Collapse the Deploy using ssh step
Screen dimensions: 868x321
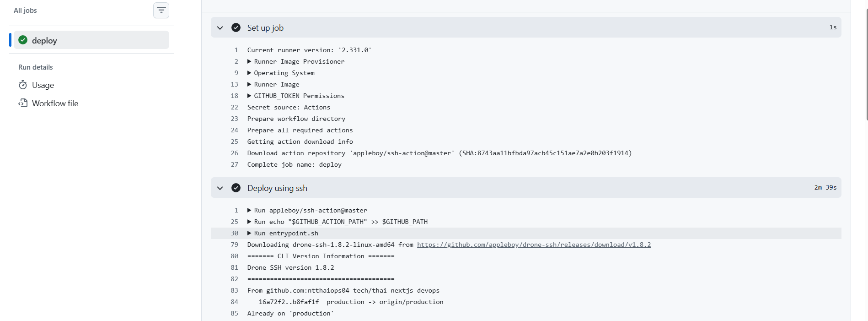pos(220,188)
